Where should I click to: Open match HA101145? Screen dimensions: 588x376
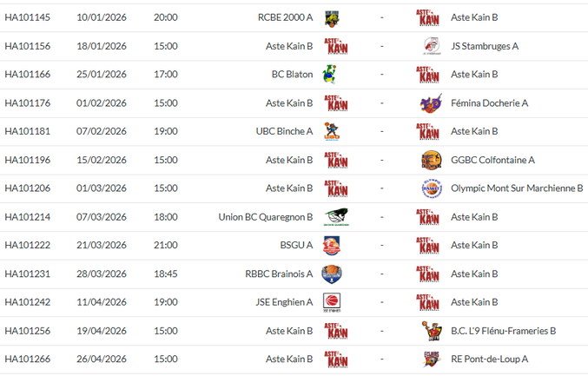[28, 17]
